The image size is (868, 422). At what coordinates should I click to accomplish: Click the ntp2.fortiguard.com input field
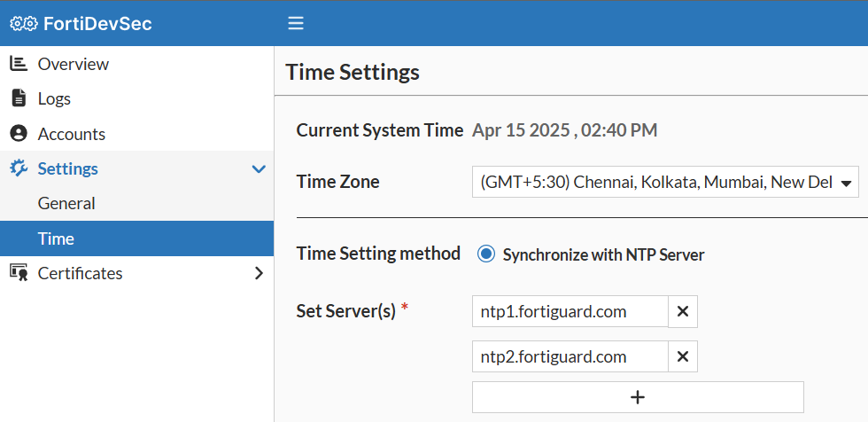570,356
